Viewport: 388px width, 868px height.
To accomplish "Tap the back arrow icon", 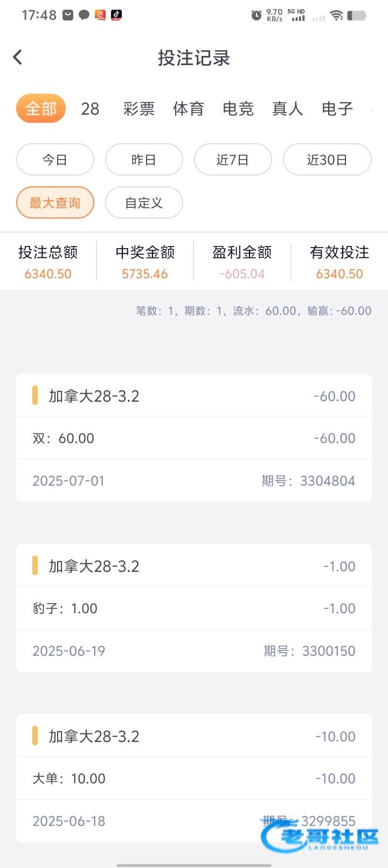I will (18, 57).
